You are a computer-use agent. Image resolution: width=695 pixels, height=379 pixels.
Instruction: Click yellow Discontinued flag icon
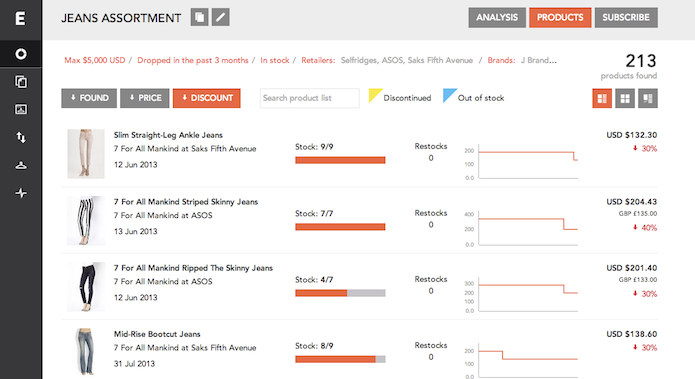pos(375,95)
